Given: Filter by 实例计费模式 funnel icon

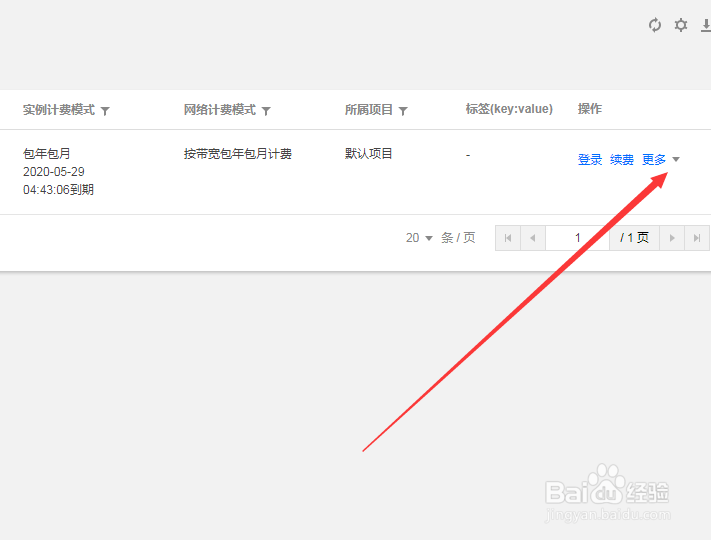Looking at the screenshot, I should point(105,111).
